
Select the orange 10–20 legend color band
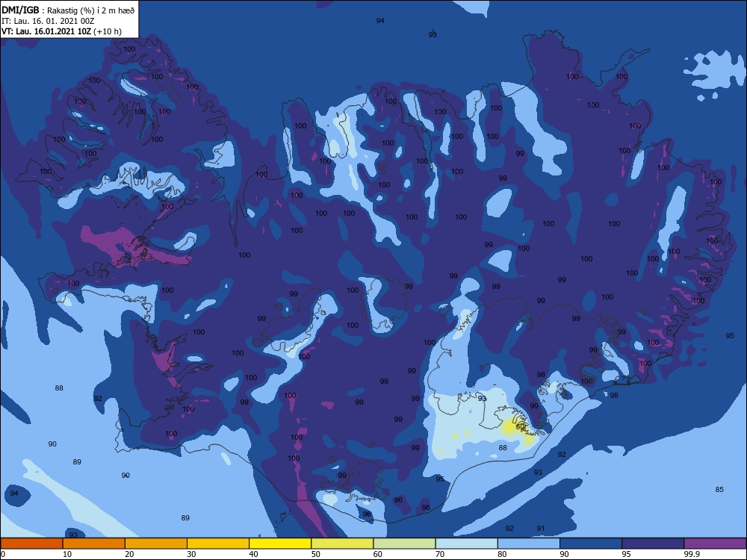[94, 544]
